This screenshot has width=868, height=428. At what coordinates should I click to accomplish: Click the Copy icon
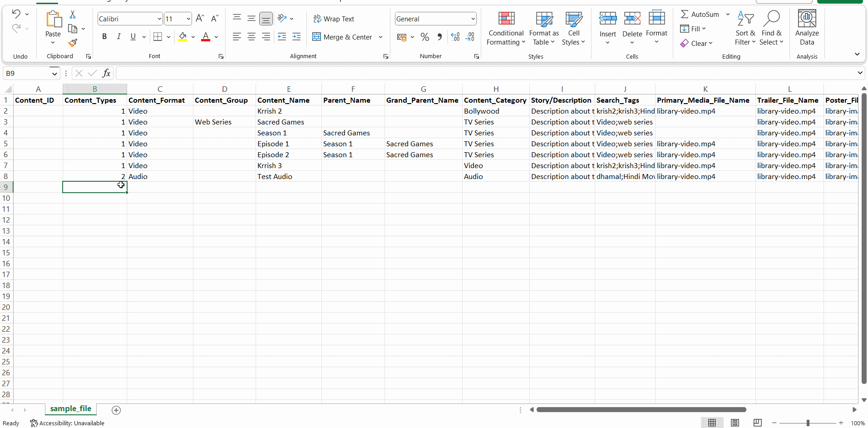[x=73, y=29]
